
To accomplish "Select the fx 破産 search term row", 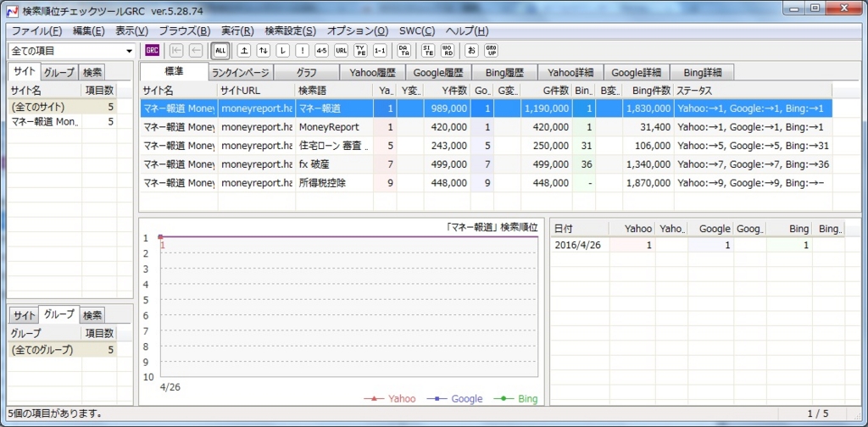I will pyautogui.click(x=486, y=164).
